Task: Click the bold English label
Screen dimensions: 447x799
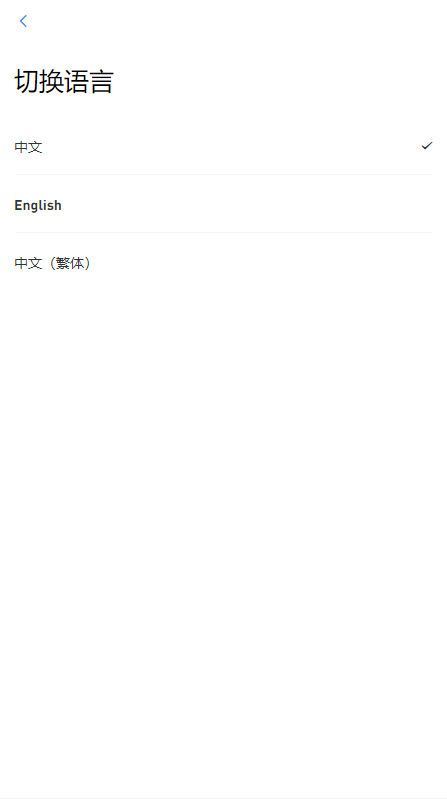Action: pyautogui.click(x=38, y=205)
